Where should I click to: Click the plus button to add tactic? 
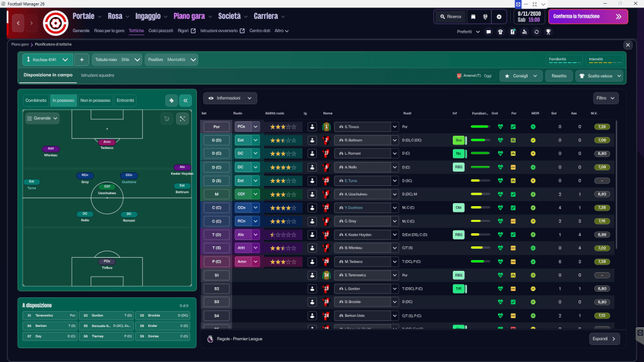click(81, 60)
